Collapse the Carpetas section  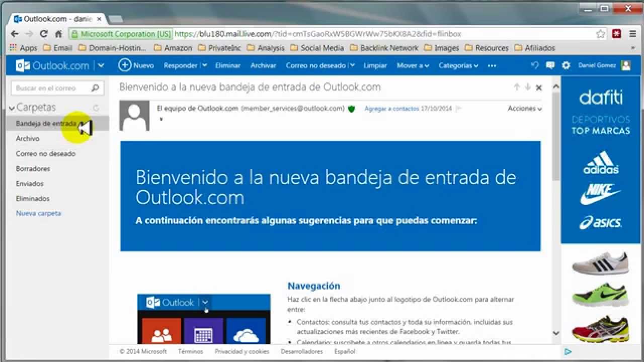[x=12, y=108]
